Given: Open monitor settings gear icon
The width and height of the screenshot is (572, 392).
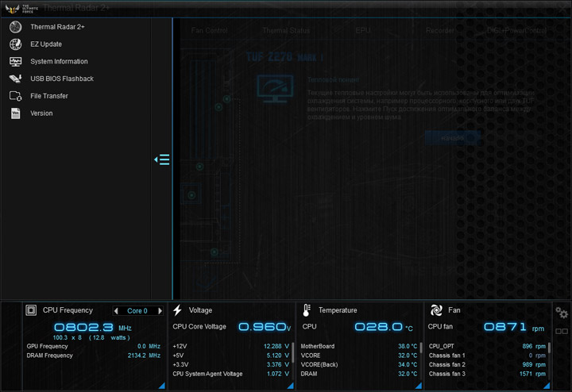Looking at the screenshot, I should coord(562,313).
